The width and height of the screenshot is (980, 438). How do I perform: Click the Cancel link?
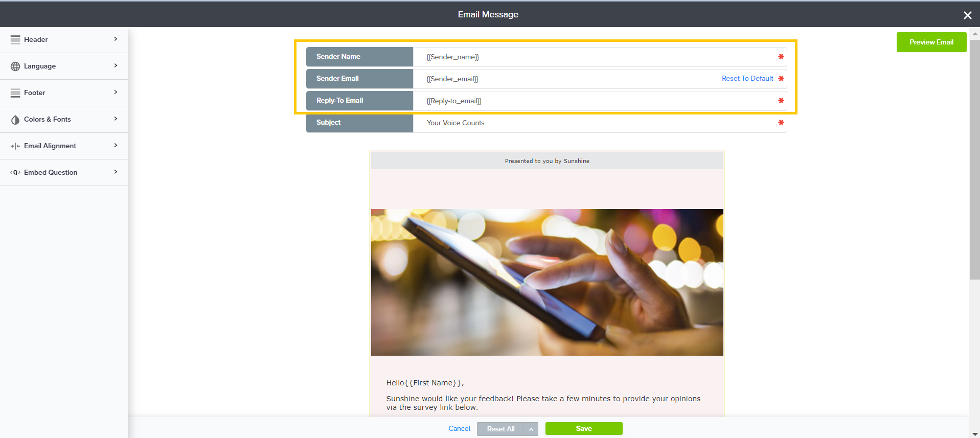(459, 429)
